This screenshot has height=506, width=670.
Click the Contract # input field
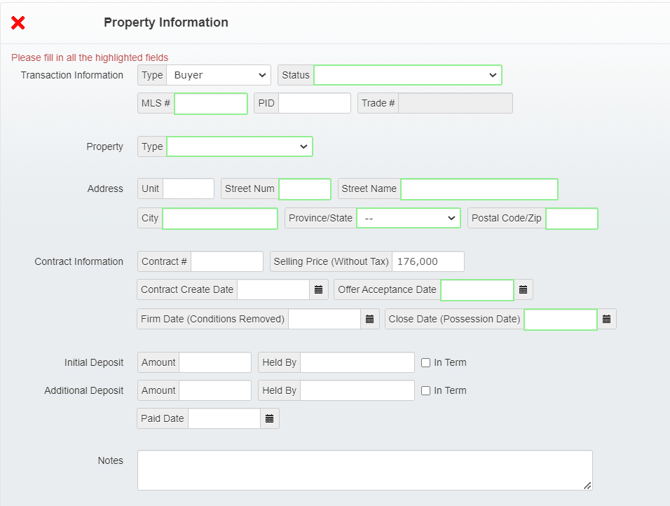(227, 262)
